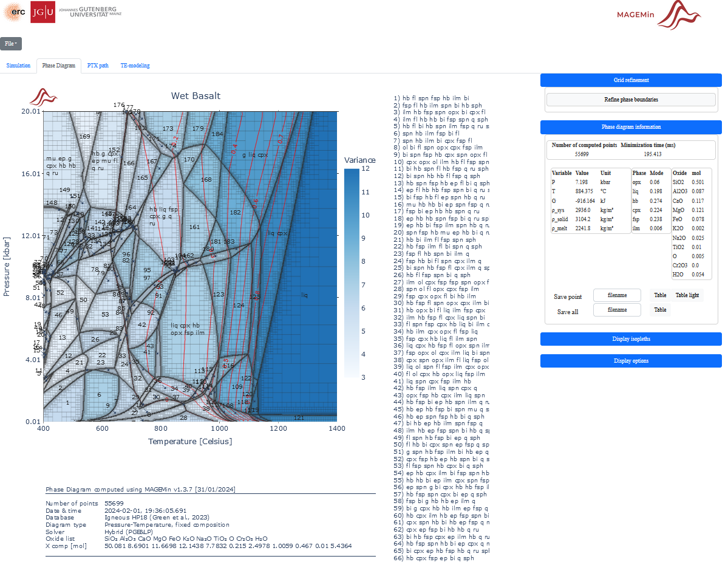This screenshot has height=562, width=728.
Task: Select the Phase Diagram tab
Action: (59, 66)
